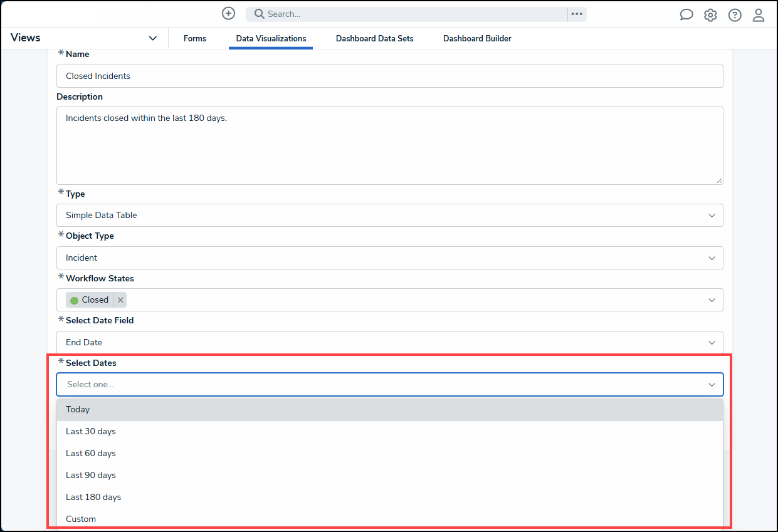Open the Type dropdown
Screen dimensions: 778x532
pyautogui.click(x=389, y=216)
